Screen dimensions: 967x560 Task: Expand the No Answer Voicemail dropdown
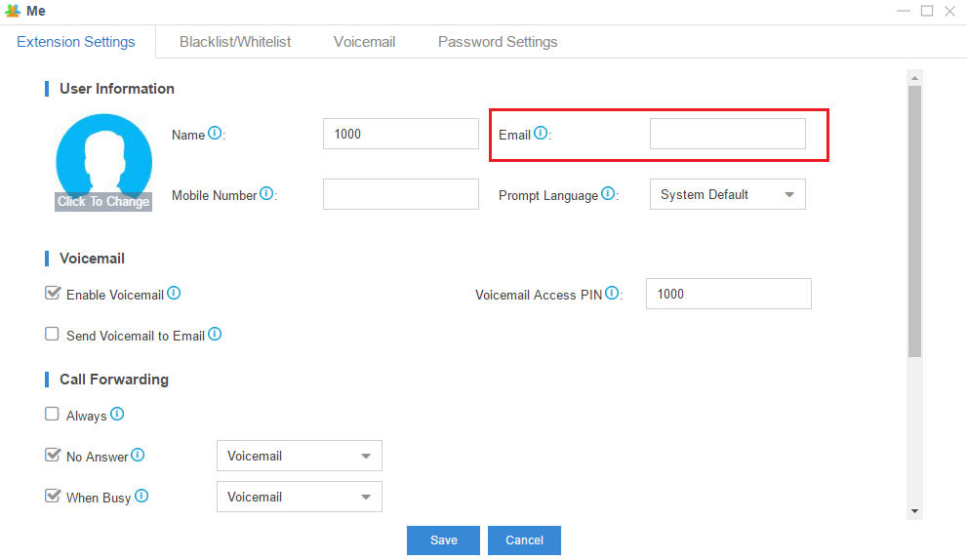tap(300, 456)
